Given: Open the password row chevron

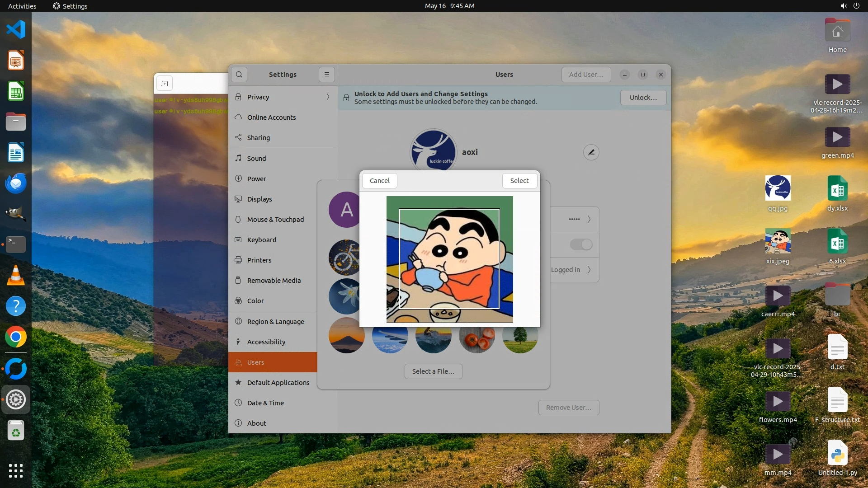Looking at the screenshot, I should point(589,219).
